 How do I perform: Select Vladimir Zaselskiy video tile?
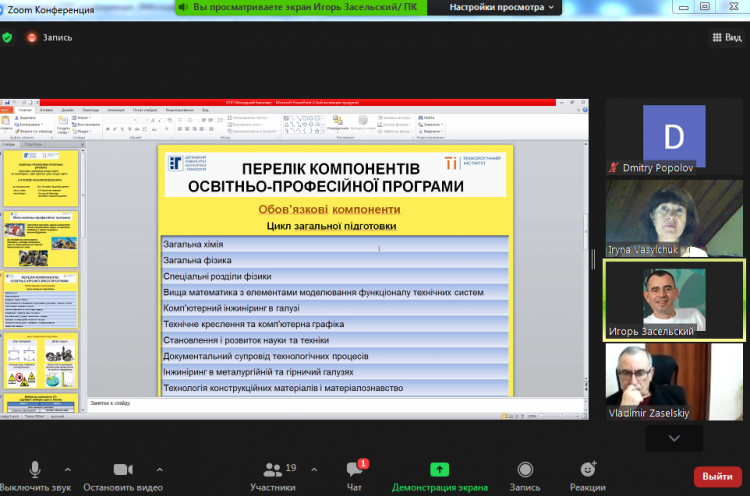(673, 381)
